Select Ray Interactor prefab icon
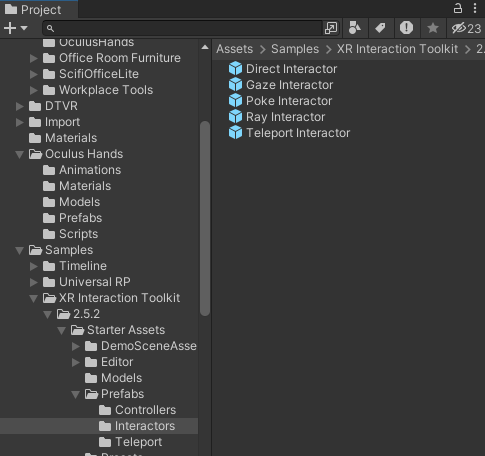Viewport: 485px width, 456px height. coord(235,117)
